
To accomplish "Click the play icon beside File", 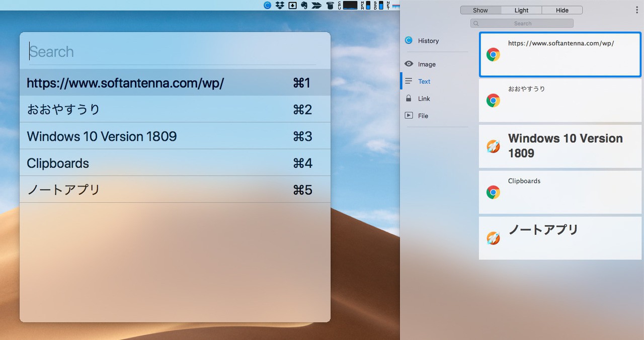I will pyautogui.click(x=409, y=116).
